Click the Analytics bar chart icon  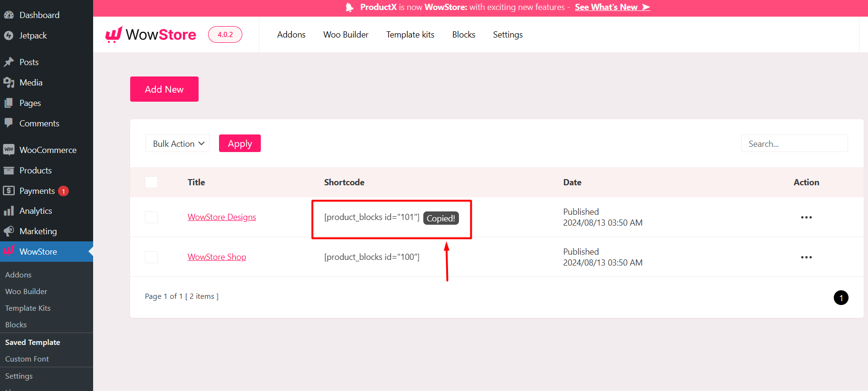[x=9, y=211]
